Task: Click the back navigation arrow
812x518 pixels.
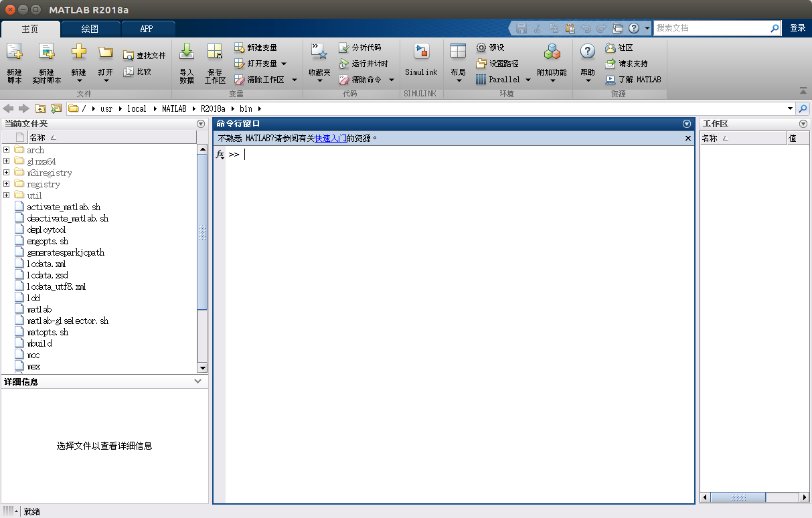Action: 9,108
